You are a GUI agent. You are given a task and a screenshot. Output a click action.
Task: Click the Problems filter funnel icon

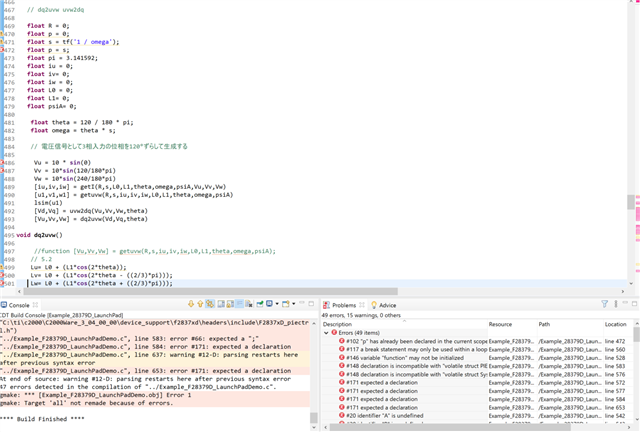point(604,304)
